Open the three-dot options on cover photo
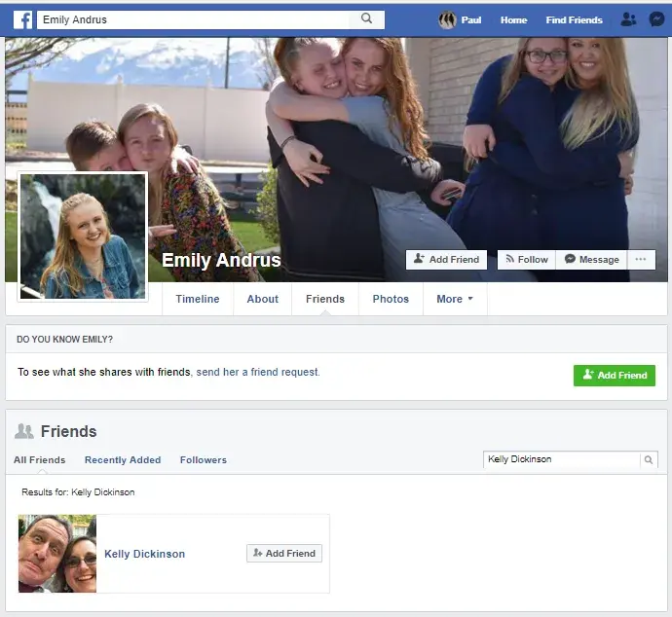 640,260
